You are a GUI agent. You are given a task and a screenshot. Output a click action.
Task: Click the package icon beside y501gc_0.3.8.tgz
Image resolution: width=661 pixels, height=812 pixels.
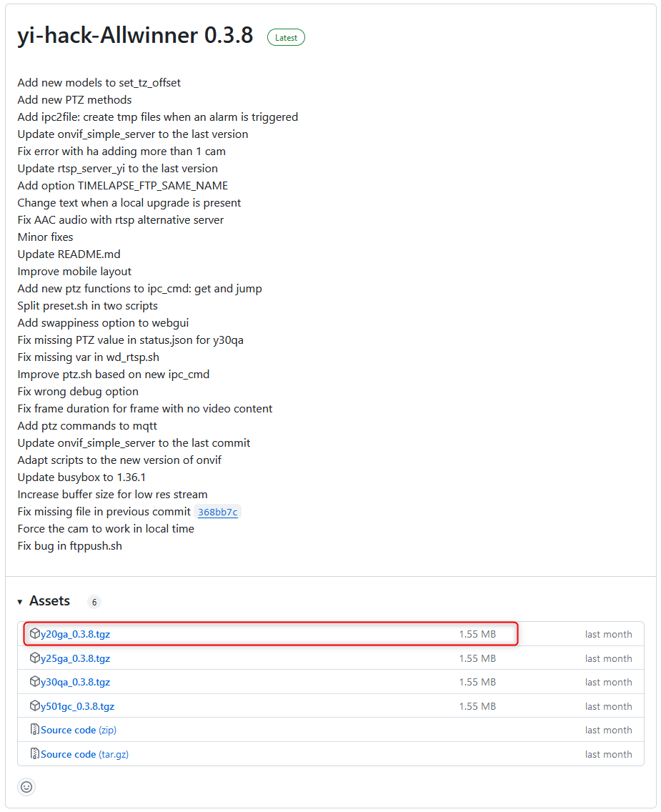click(35, 705)
